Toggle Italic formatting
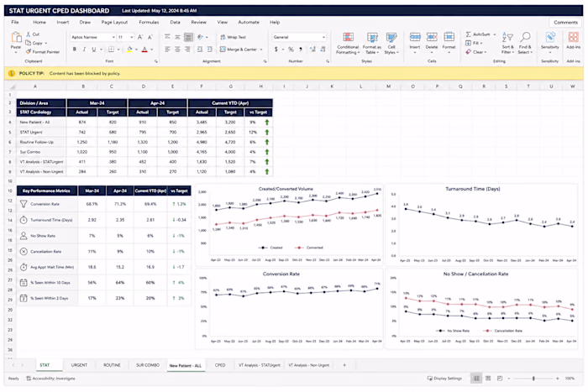The image size is (588, 392). point(84,50)
